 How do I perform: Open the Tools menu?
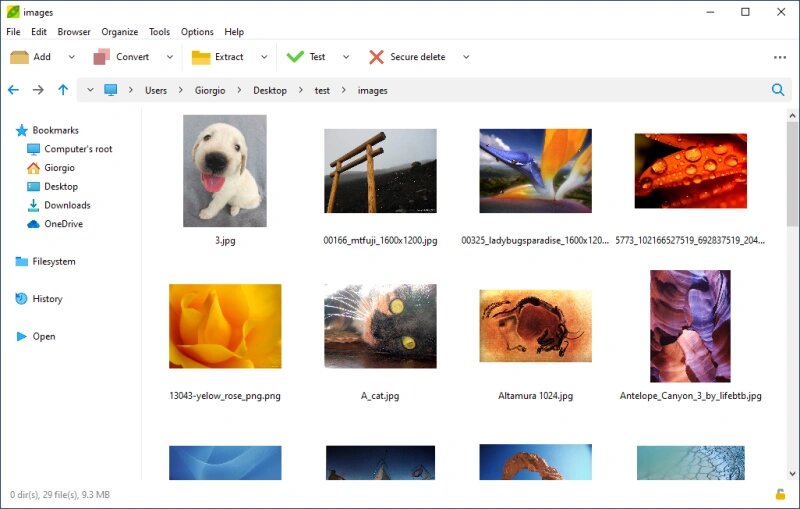click(x=159, y=32)
